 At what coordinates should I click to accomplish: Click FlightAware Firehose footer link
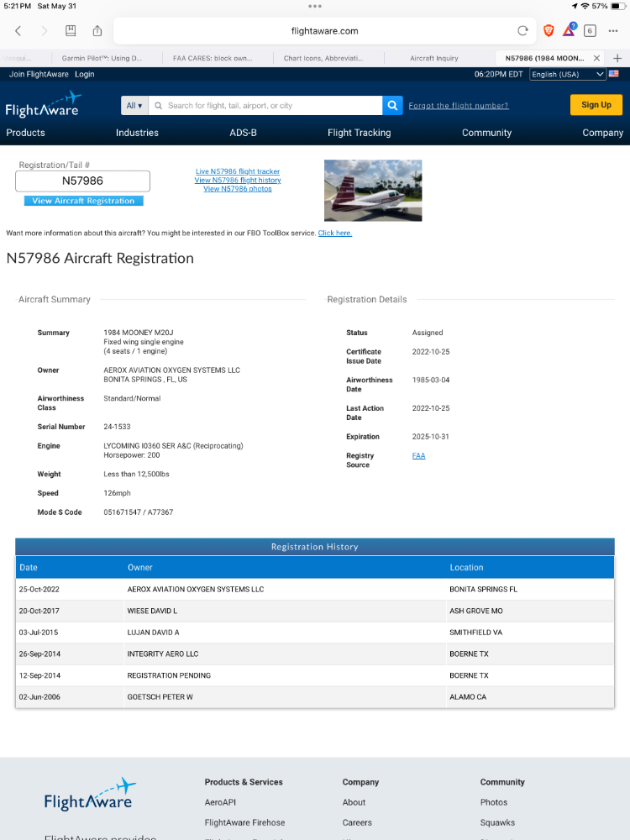click(x=244, y=822)
